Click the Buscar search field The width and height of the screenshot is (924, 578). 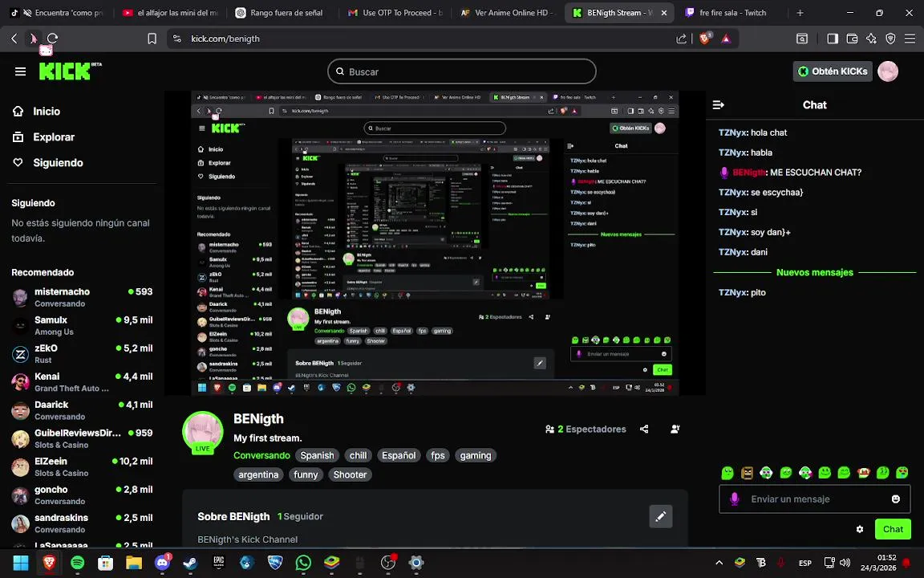[x=461, y=71]
